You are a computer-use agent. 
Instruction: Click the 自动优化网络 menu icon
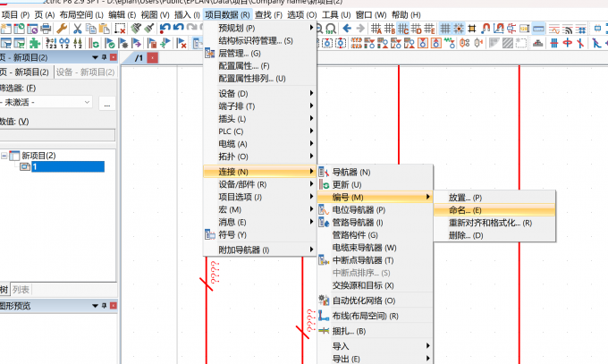pyautogui.click(x=324, y=301)
